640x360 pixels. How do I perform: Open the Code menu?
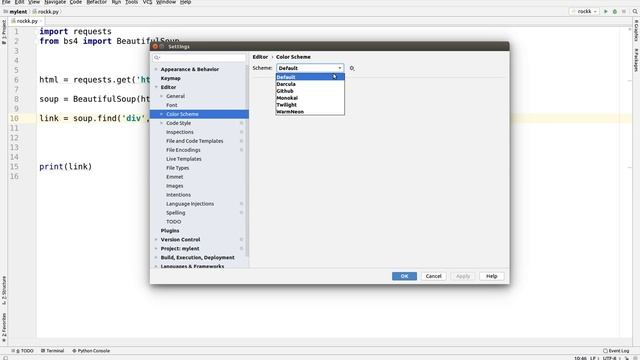[x=76, y=2]
